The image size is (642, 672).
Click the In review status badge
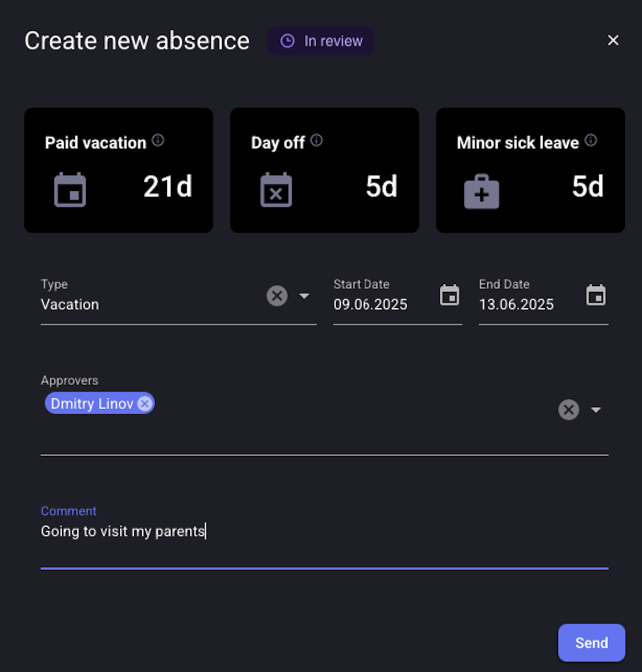click(x=320, y=41)
